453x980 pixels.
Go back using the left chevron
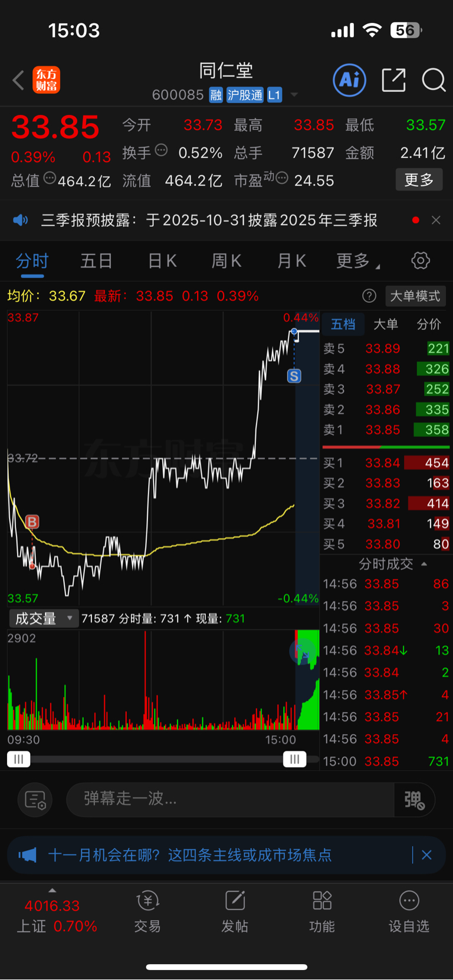click(19, 80)
